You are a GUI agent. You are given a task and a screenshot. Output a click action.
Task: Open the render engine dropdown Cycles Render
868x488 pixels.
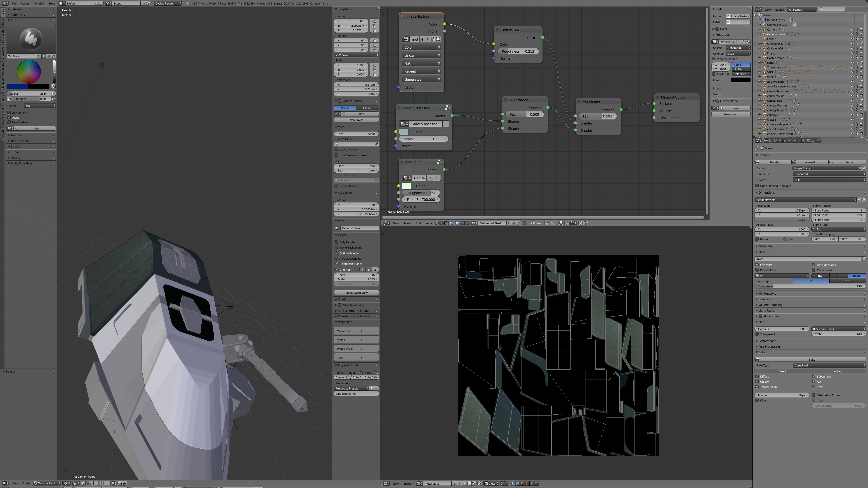[x=167, y=3]
